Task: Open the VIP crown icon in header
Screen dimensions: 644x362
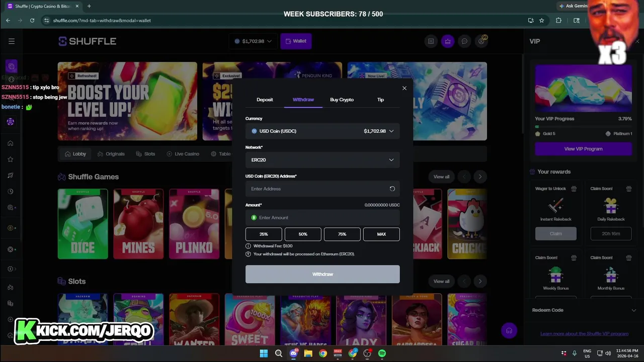Action: click(448, 41)
